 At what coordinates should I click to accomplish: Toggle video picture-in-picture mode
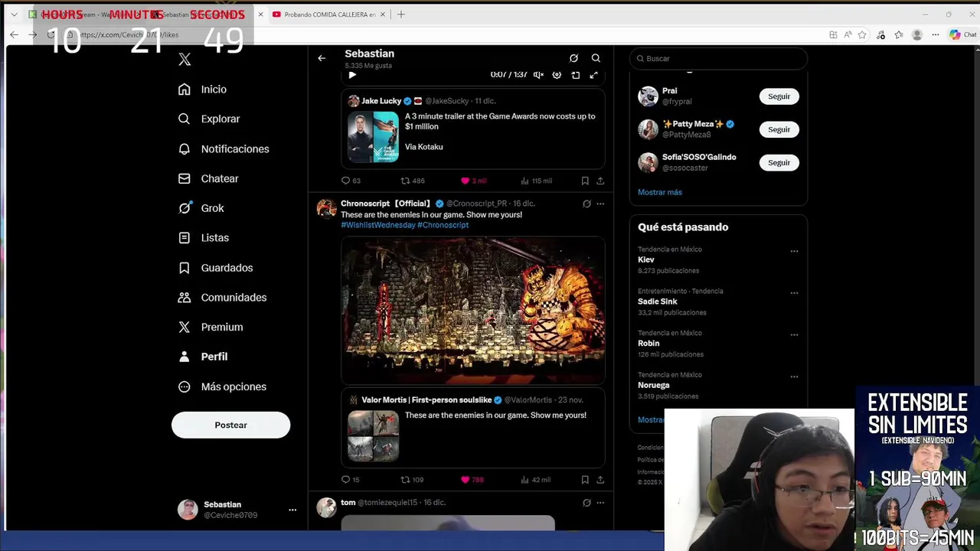[x=575, y=75]
